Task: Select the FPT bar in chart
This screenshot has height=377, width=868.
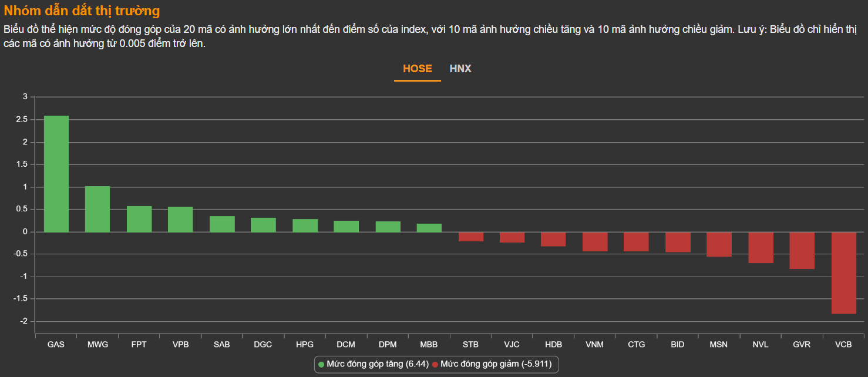Action: (139, 219)
